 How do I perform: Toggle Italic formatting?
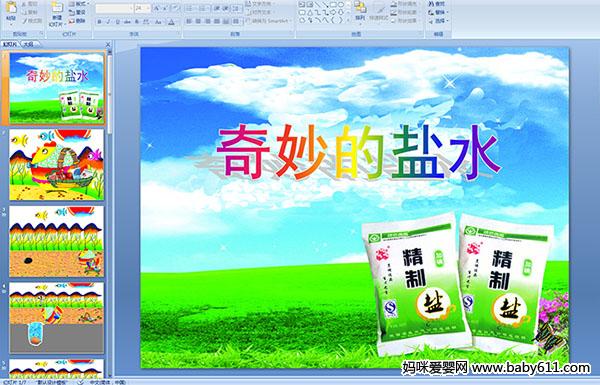pyautogui.click(x=108, y=22)
